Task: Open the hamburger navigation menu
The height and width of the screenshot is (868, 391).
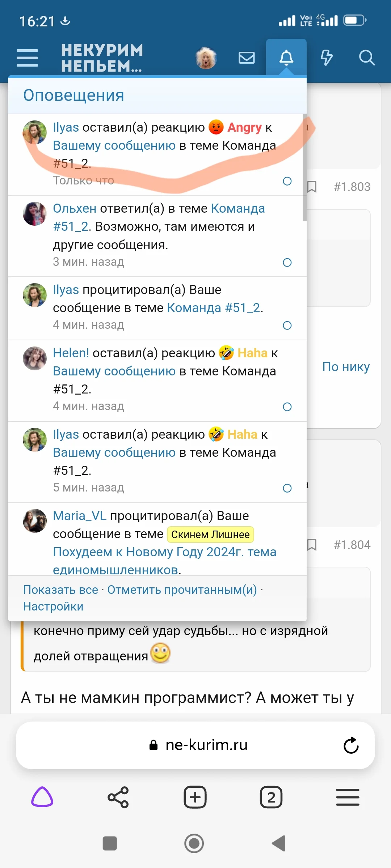Action: coord(27,58)
